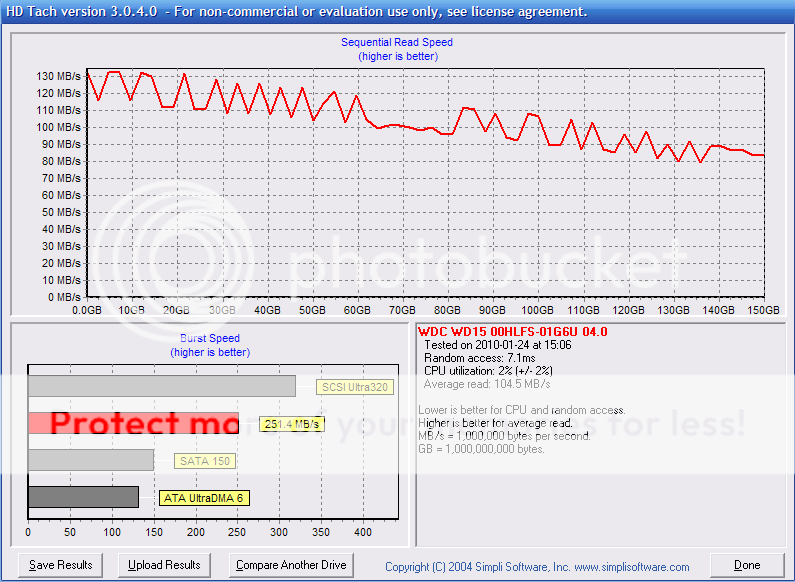Close the dialog with Done
This screenshot has height=582, width=795.
click(x=747, y=565)
